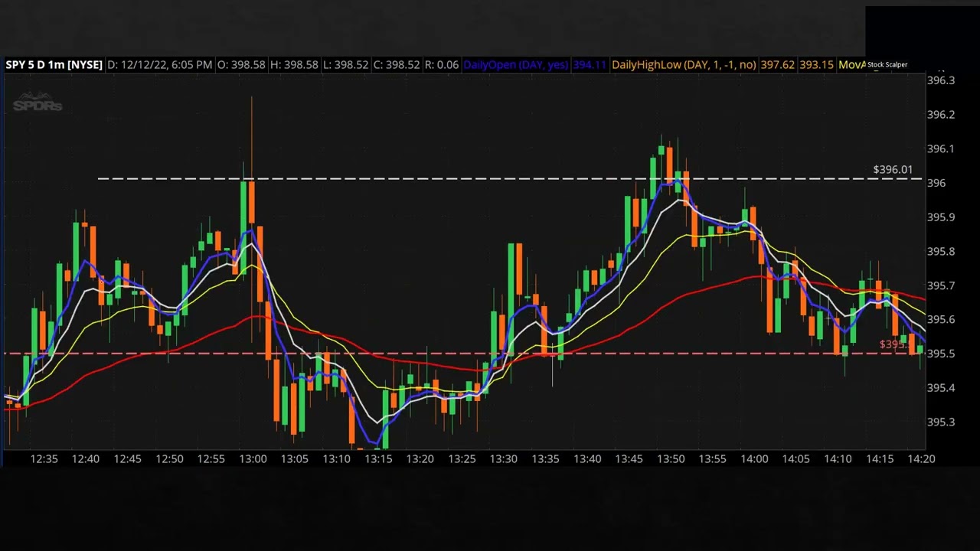Click the 395.4 price axis label

[941, 388]
